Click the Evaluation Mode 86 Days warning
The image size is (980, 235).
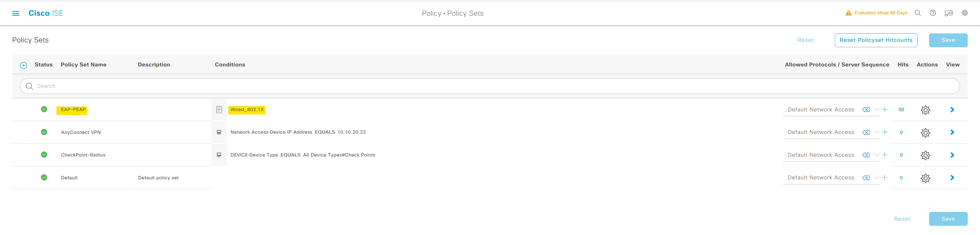click(876, 13)
